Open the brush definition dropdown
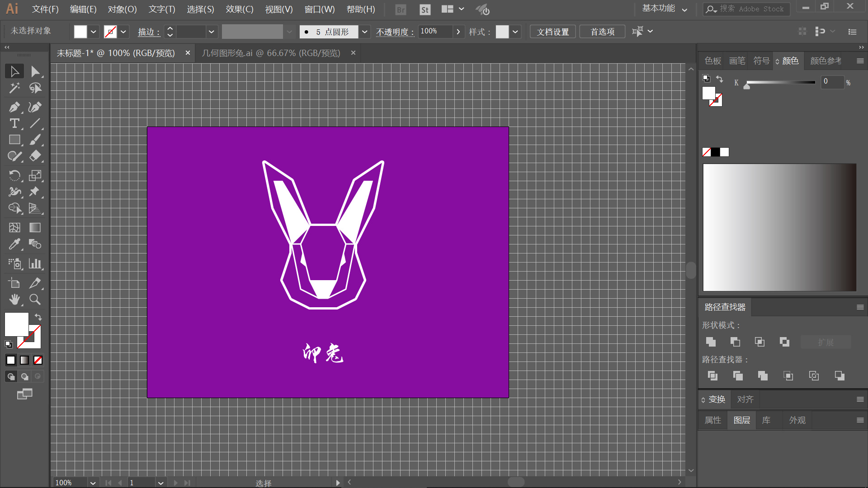868x488 pixels. (x=364, y=32)
